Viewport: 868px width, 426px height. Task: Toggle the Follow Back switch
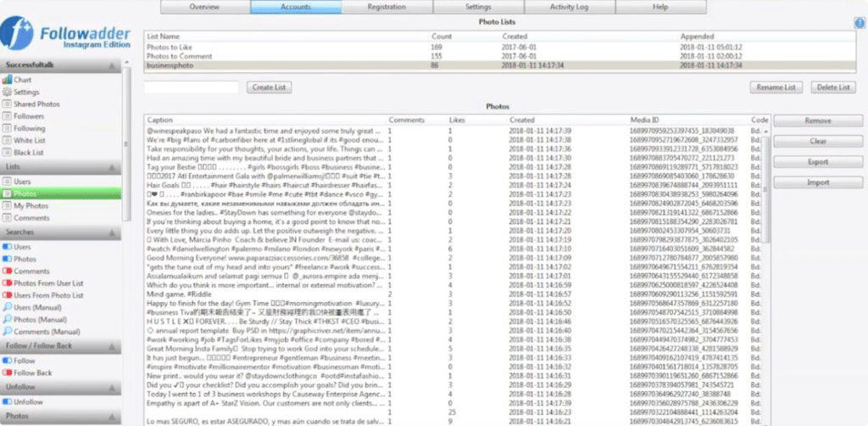pyautogui.click(x=7, y=373)
